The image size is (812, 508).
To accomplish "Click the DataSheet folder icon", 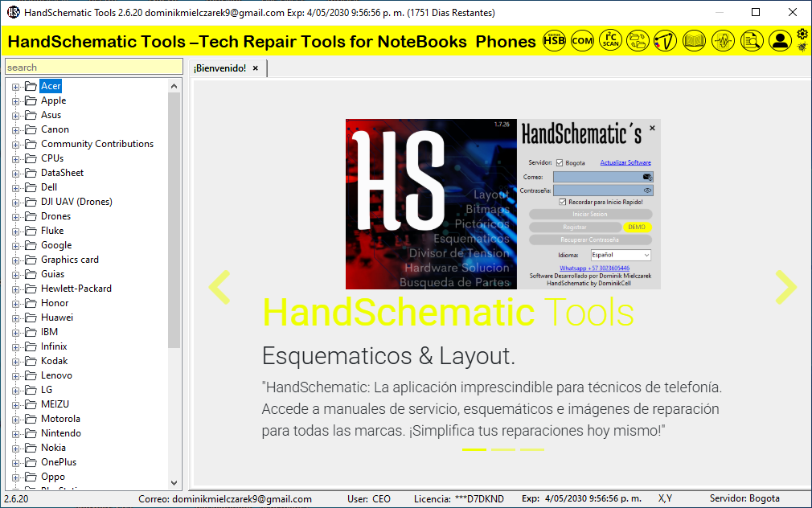I will (x=31, y=173).
